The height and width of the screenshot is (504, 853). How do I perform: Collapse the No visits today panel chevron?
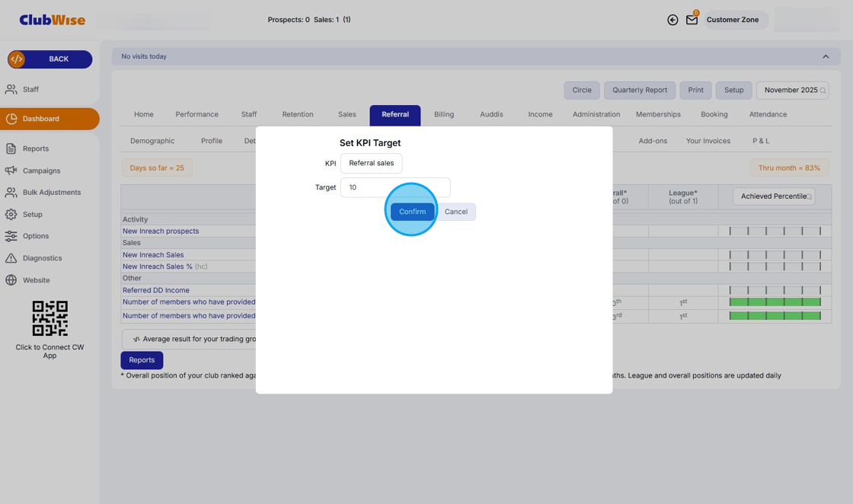[x=826, y=56]
